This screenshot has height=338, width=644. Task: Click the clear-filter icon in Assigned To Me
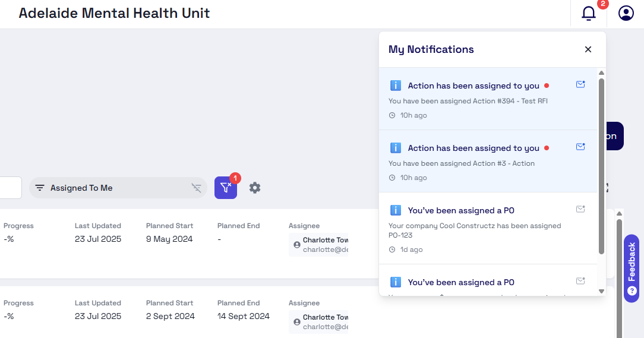(196, 188)
